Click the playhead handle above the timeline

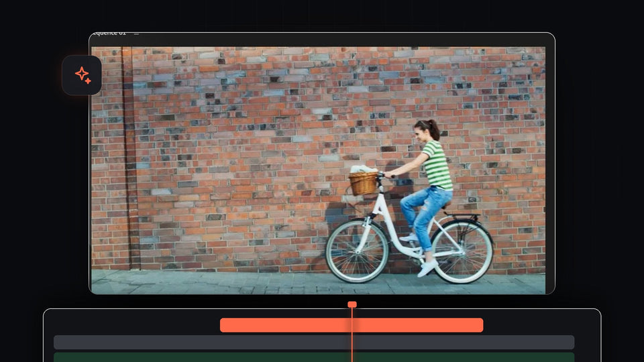[352, 304]
